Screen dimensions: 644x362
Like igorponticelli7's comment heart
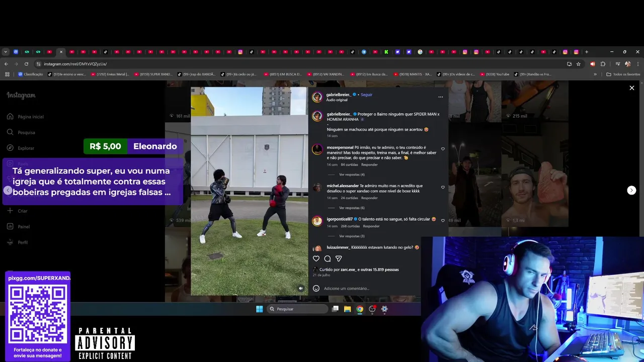tap(443, 220)
